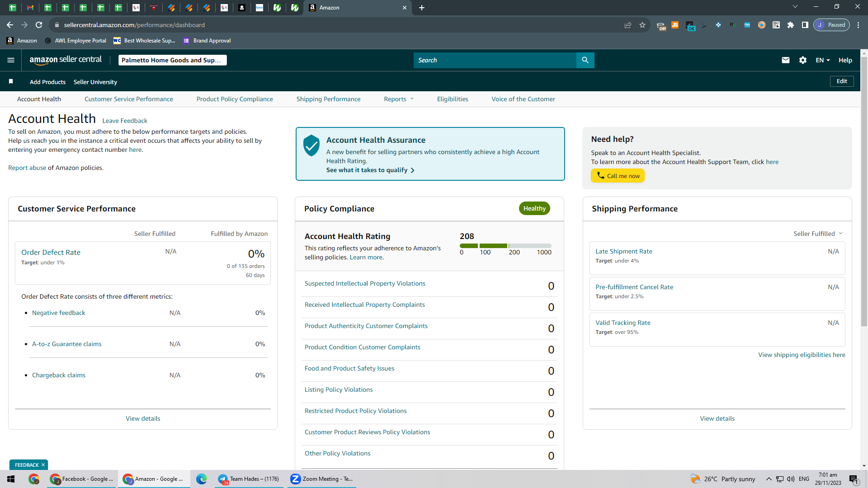Open the Reports dropdown menu
The image size is (868, 488).
click(x=399, y=99)
